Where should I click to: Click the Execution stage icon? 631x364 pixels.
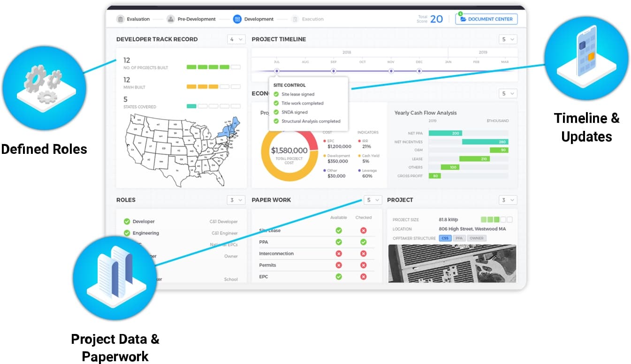pyautogui.click(x=295, y=19)
